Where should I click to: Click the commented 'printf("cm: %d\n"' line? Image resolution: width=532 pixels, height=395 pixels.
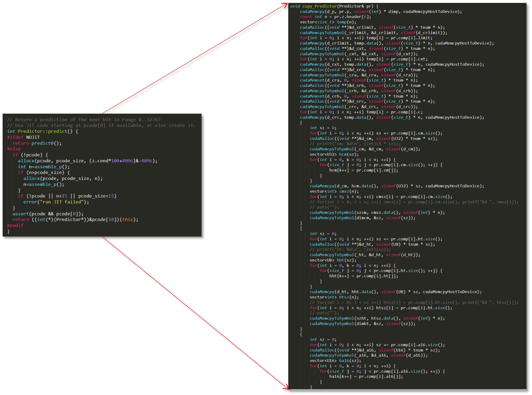355,144
